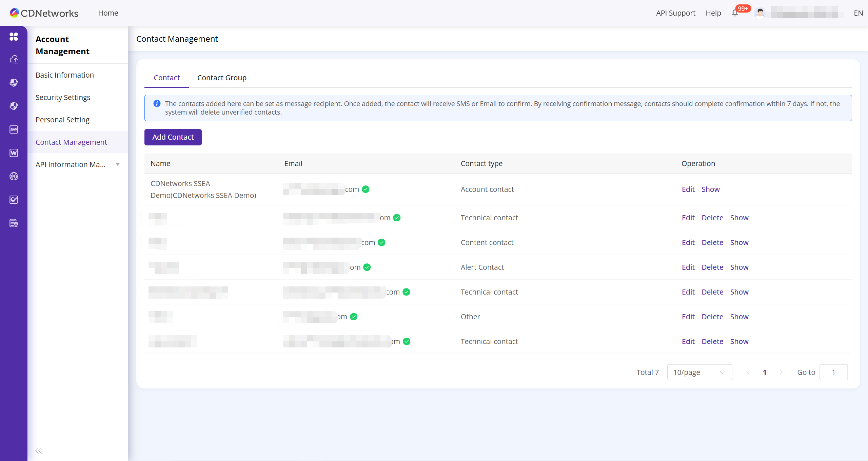Open Security Settings menu item
Viewport: 868px width, 461px height.
click(x=63, y=97)
